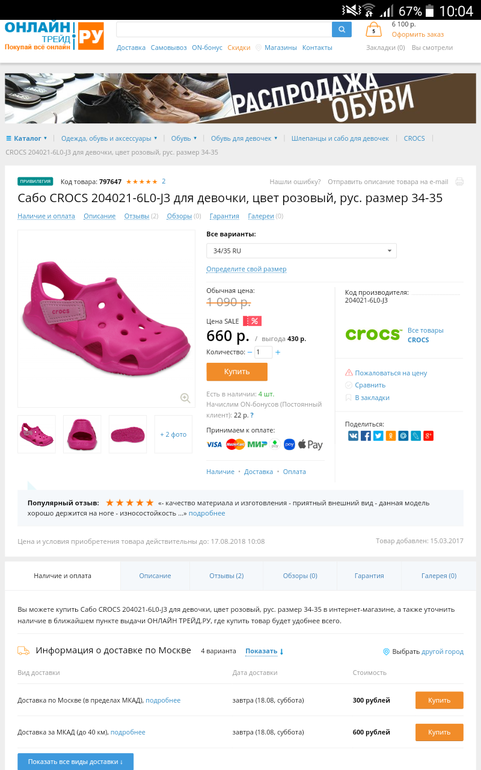481x770 pixels.
Task: Click the printer icon near e-mail link
Action: (x=459, y=182)
